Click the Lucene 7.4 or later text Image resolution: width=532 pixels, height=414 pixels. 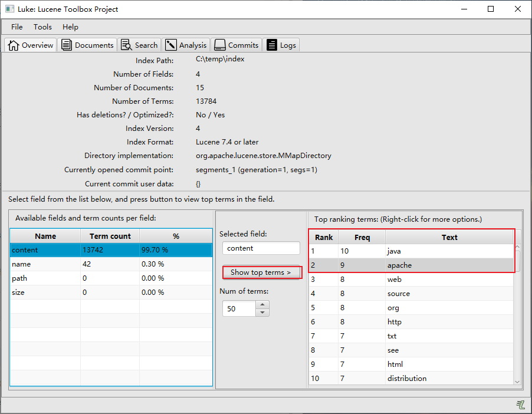pos(227,142)
